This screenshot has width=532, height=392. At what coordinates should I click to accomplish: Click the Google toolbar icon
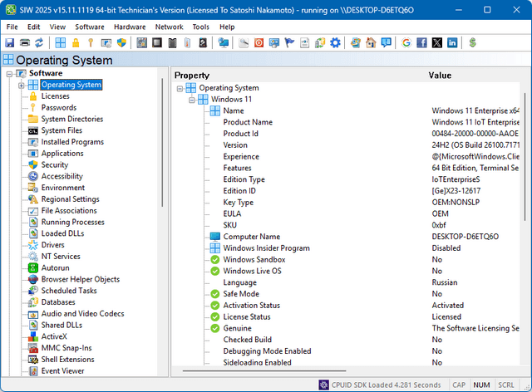[406, 42]
